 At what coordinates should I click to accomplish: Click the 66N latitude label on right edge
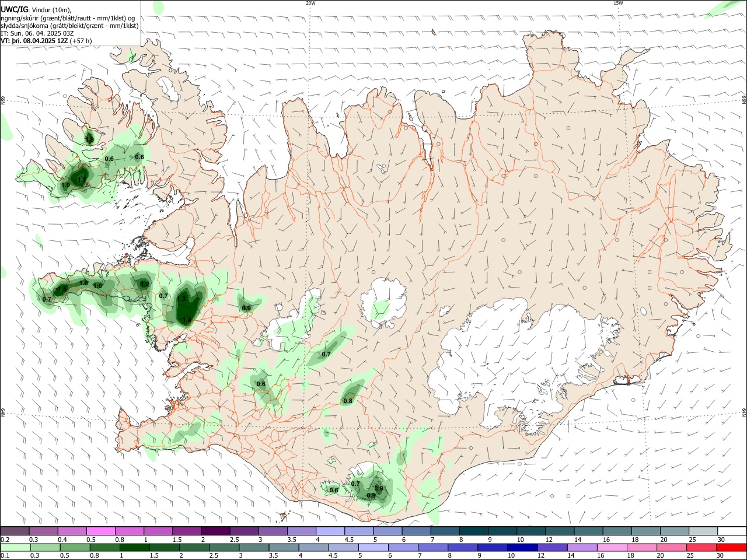[744, 100]
